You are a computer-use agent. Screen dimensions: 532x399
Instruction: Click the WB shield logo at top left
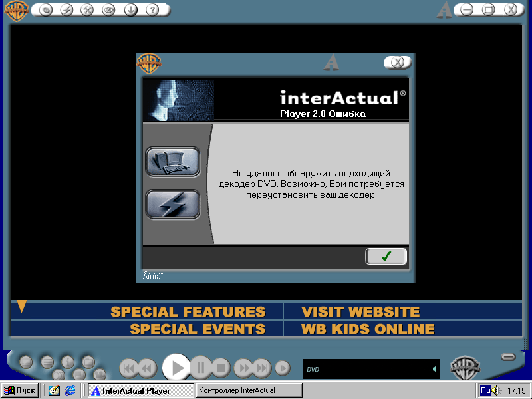pyautogui.click(x=16, y=11)
